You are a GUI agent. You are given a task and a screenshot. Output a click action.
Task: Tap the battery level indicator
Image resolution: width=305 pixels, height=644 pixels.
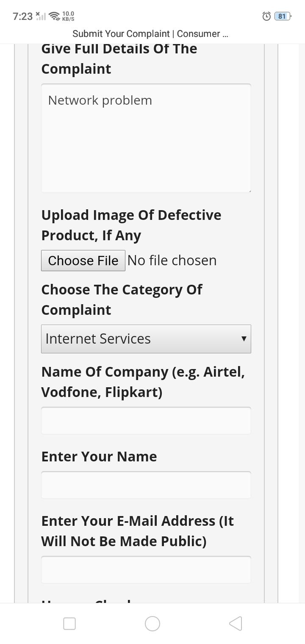[x=283, y=17]
